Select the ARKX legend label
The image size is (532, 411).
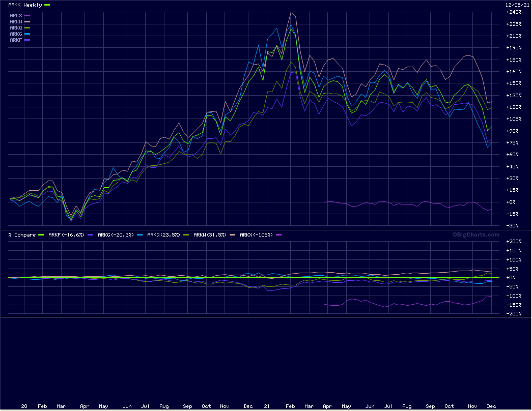point(16,16)
